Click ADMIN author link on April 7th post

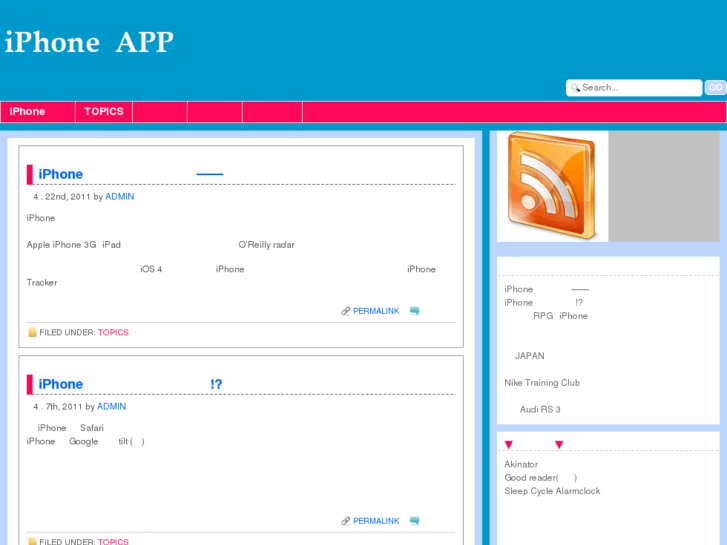tap(111, 407)
